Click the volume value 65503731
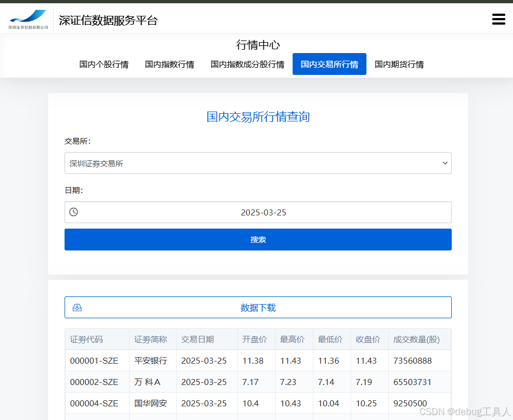Screen dimensions: 513x420 tap(412, 382)
